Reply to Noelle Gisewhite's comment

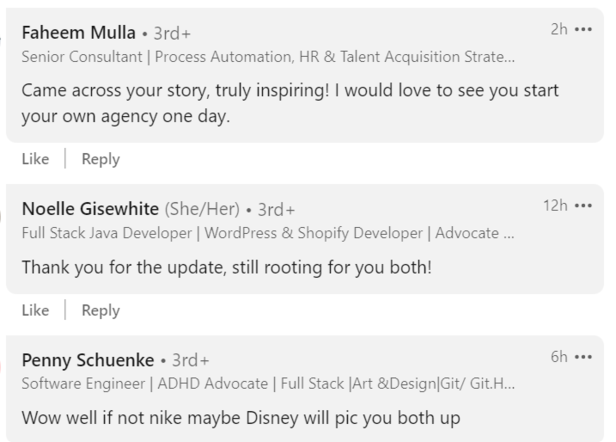pos(100,311)
